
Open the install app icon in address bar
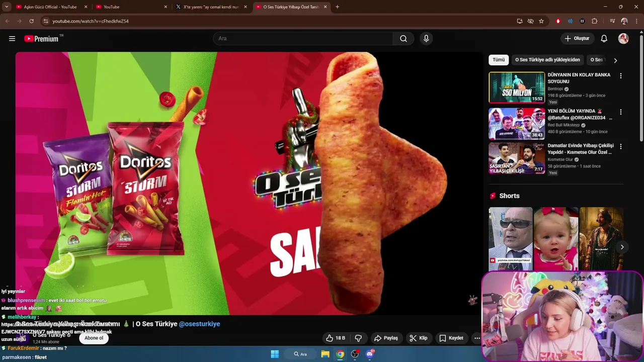(520, 21)
